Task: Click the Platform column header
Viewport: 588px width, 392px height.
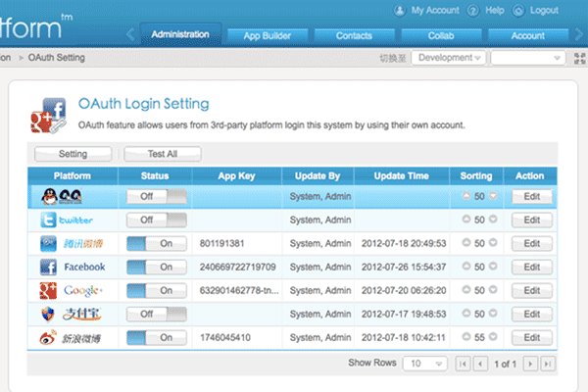Action: click(73, 176)
